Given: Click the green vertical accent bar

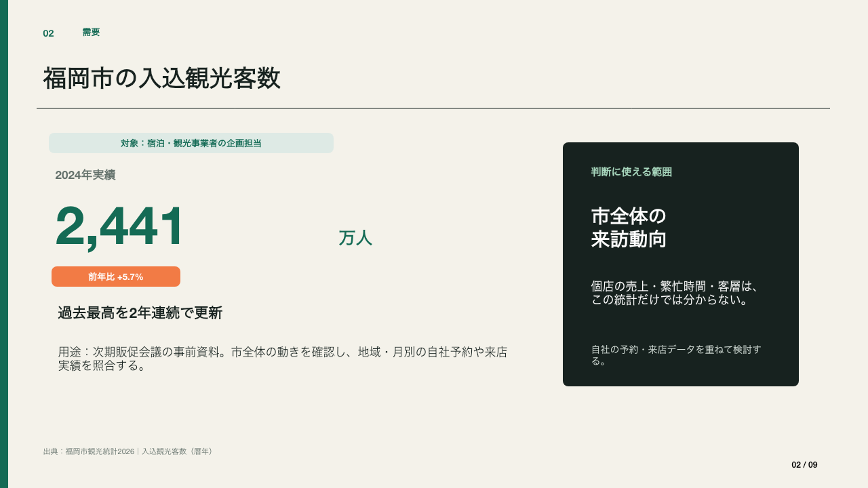Looking at the screenshot, I should [4, 244].
